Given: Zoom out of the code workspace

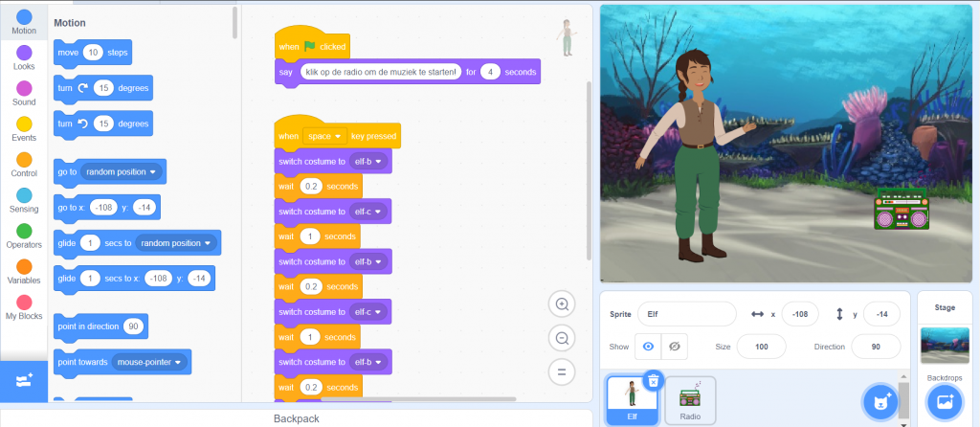Looking at the screenshot, I should point(562,337).
